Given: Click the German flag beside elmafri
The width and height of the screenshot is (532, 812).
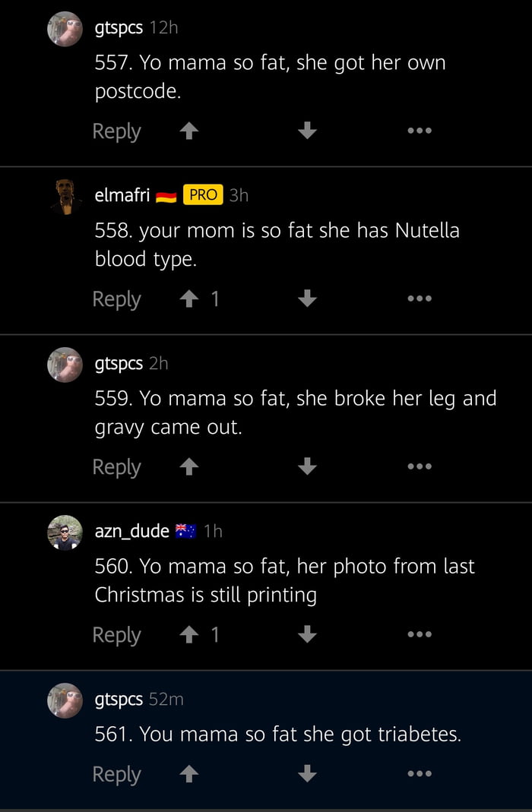Looking at the screenshot, I should click(x=166, y=194).
